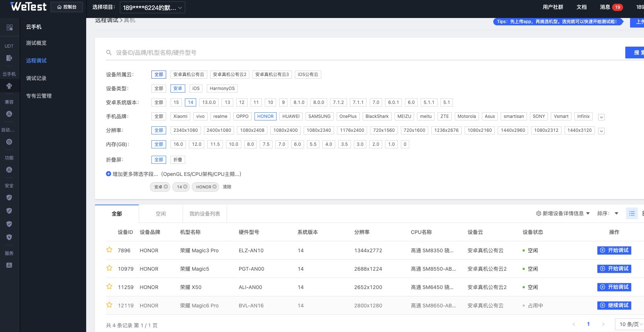Star device 11259 as favorite
Screen dimensions: 644x332
(x=109, y=286)
